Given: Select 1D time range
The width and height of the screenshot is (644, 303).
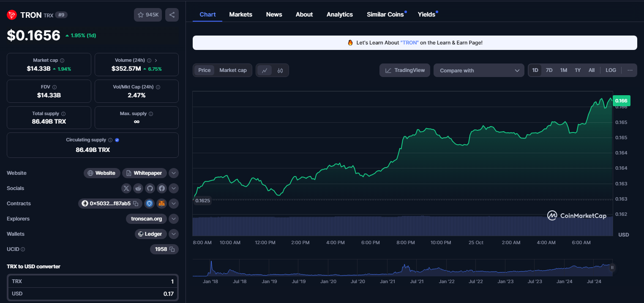Looking at the screenshot, I should [535, 70].
